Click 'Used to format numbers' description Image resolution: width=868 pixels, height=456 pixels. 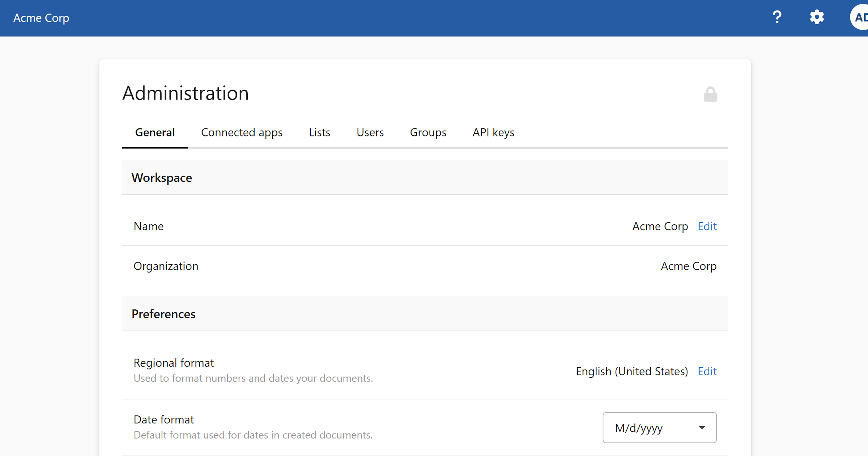253,378
